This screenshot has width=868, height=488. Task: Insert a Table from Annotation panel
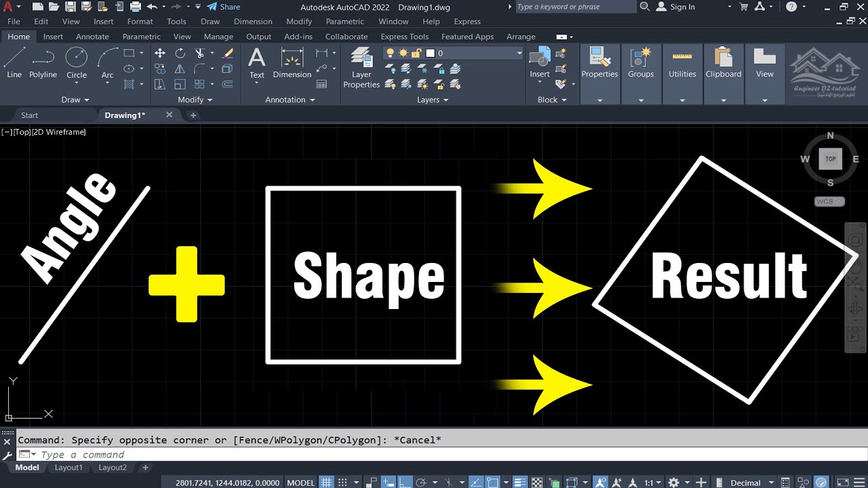[322, 84]
